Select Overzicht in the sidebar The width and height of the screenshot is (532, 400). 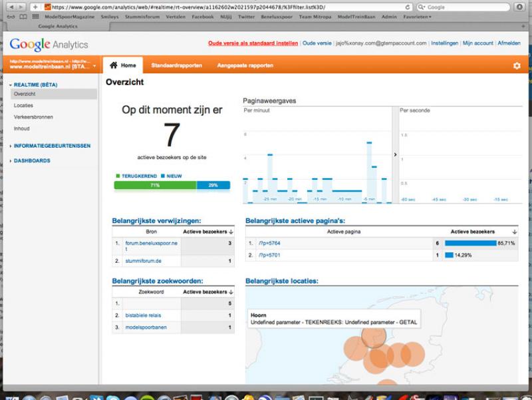click(x=54, y=94)
